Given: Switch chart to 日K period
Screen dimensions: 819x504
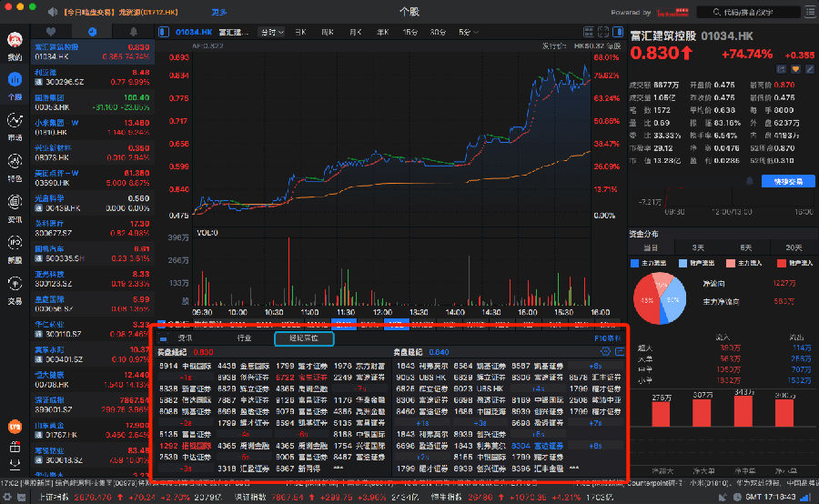Looking at the screenshot, I should pyautogui.click(x=300, y=33).
